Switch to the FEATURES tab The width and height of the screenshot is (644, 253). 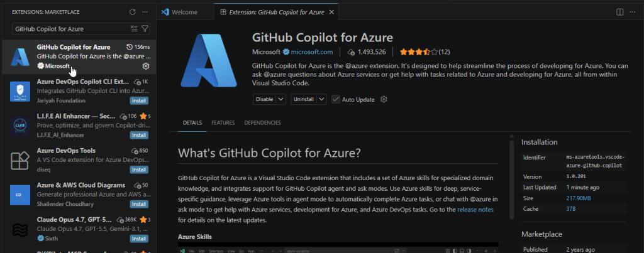point(223,122)
